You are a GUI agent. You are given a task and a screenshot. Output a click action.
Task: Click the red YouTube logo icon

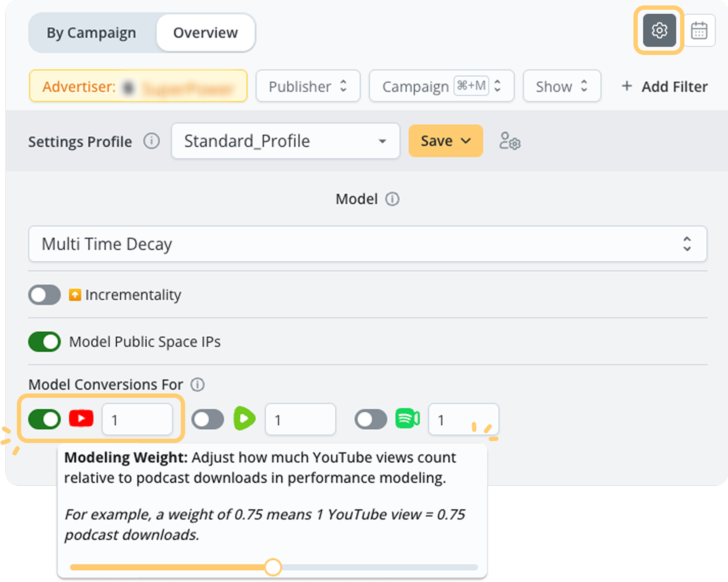click(81, 419)
